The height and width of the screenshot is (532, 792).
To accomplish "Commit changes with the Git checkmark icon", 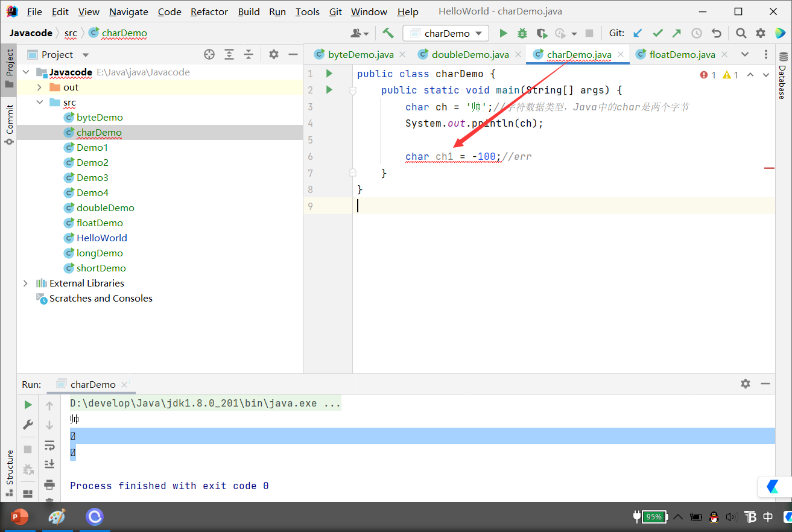I will (x=657, y=33).
